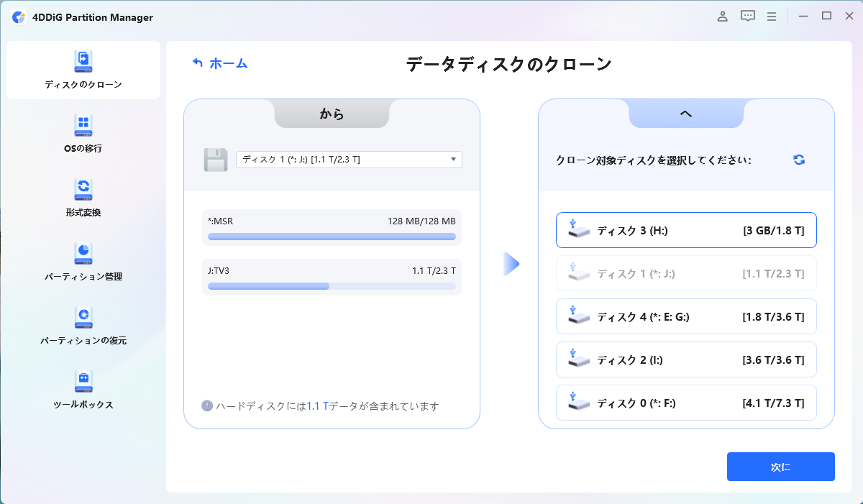Click the [4.1 T/7.3 T] capacity text

pyautogui.click(x=774, y=403)
